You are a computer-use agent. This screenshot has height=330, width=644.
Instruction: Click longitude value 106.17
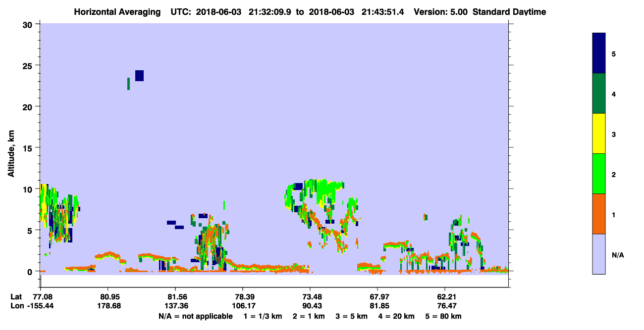point(243,306)
